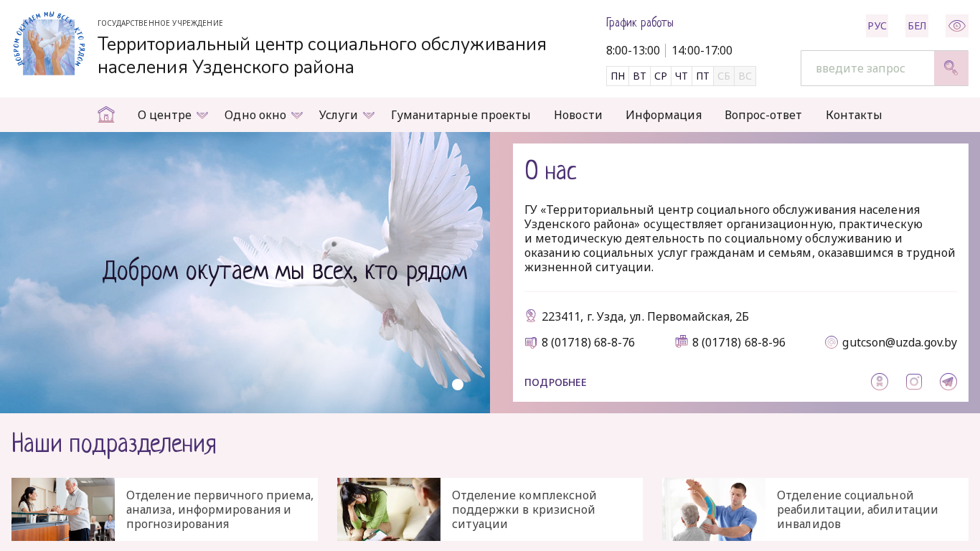Click the ВТ weekday cell

pos(639,76)
